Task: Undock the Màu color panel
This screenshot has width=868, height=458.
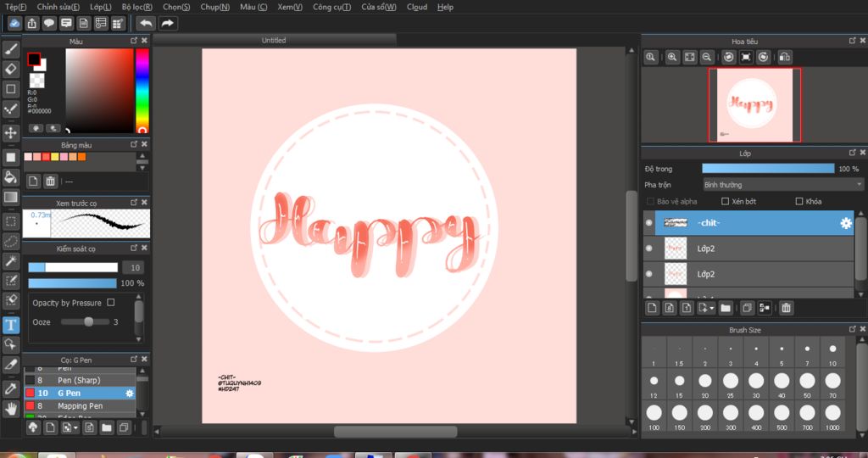Action: tap(134, 41)
